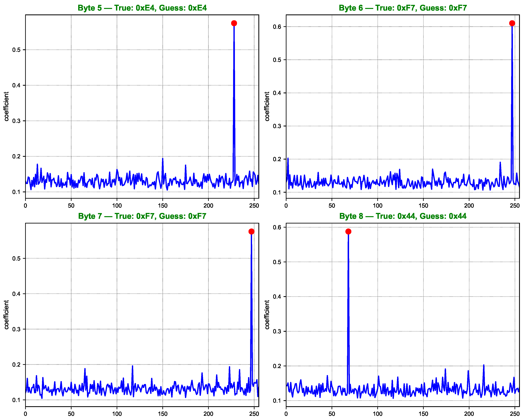Click the 150 x-tick label under Byte 5 plot
This screenshot has height=420, width=522.
coord(163,206)
